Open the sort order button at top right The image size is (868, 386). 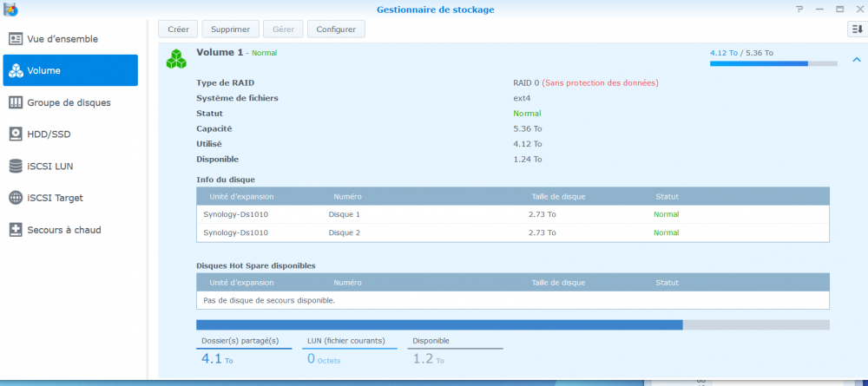tap(856, 29)
